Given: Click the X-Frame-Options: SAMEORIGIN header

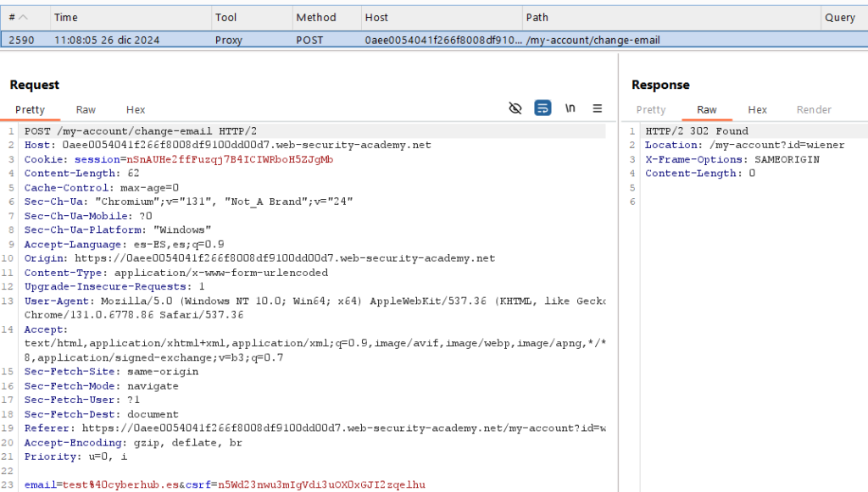Looking at the screenshot, I should [732, 159].
